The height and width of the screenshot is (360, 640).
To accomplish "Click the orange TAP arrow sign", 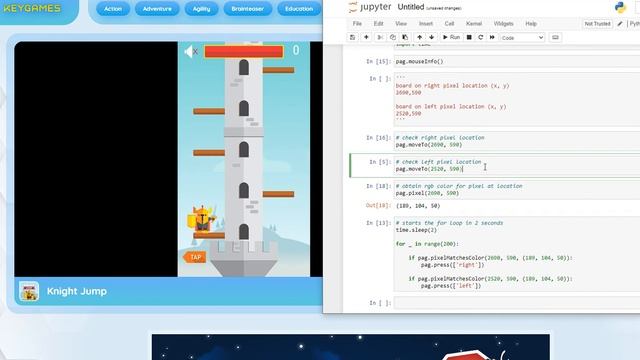I will pos(194,257).
